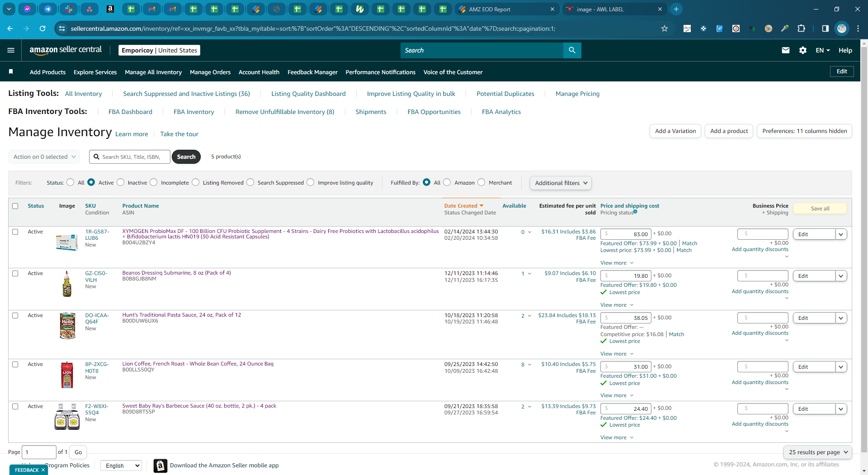Expand View more for Sweet Baby Ray's row
This screenshot has height=475, width=868.
point(617,437)
